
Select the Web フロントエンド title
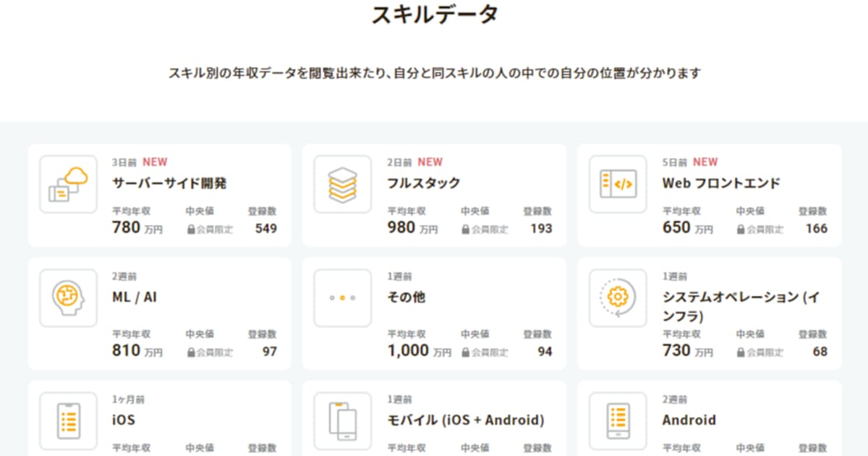pos(721,183)
